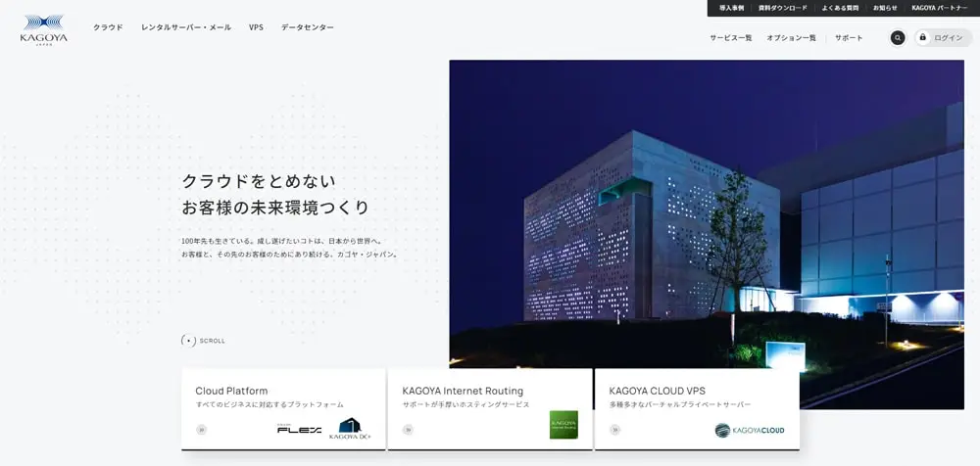Open サービス一覧 in the sub navigation
Image resolution: width=980 pixels, height=466 pixels.
pyautogui.click(x=730, y=38)
